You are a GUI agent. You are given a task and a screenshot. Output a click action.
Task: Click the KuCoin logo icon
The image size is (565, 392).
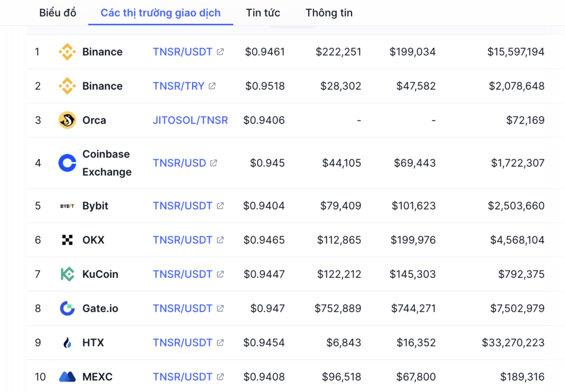(67, 275)
